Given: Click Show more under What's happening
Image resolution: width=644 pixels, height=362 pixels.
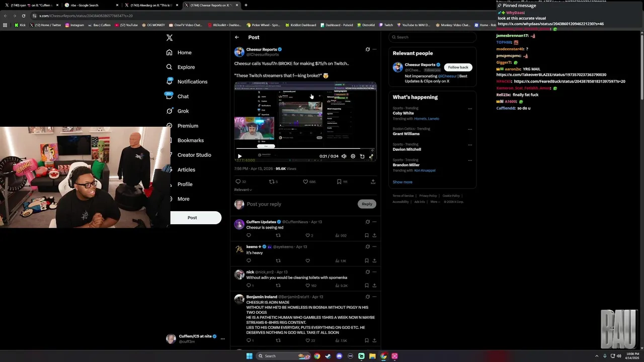Looking at the screenshot, I should point(403,182).
